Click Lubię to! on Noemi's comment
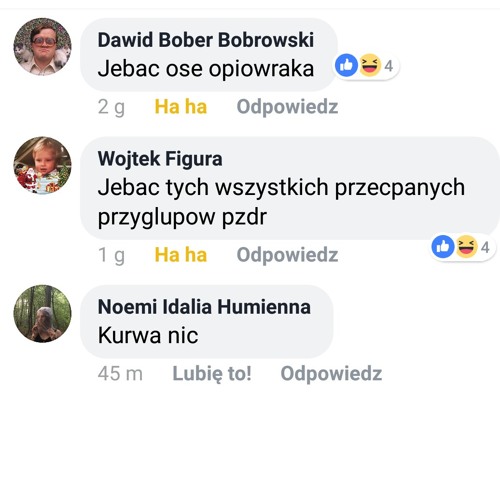Image resolution: width=500 pixels, height=500 pixels. click(x=212, y=374)
